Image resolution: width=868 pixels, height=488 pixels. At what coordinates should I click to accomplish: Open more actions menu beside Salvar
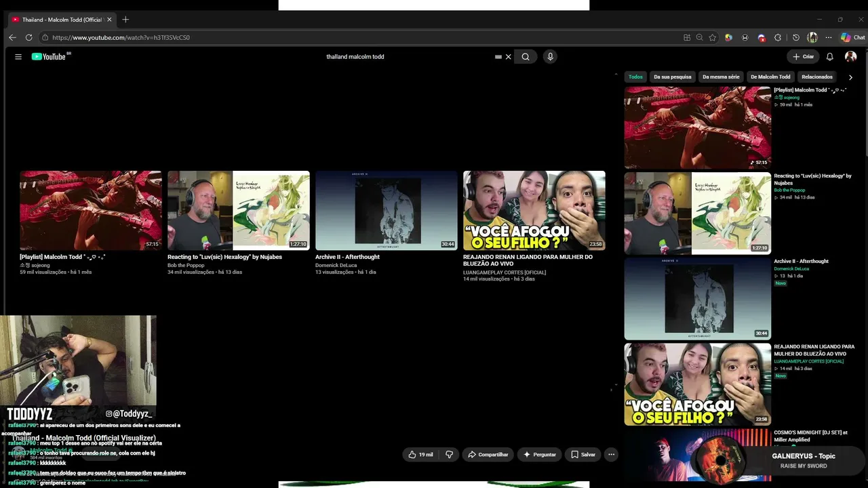pyautogui.click(x=611, y=455)
